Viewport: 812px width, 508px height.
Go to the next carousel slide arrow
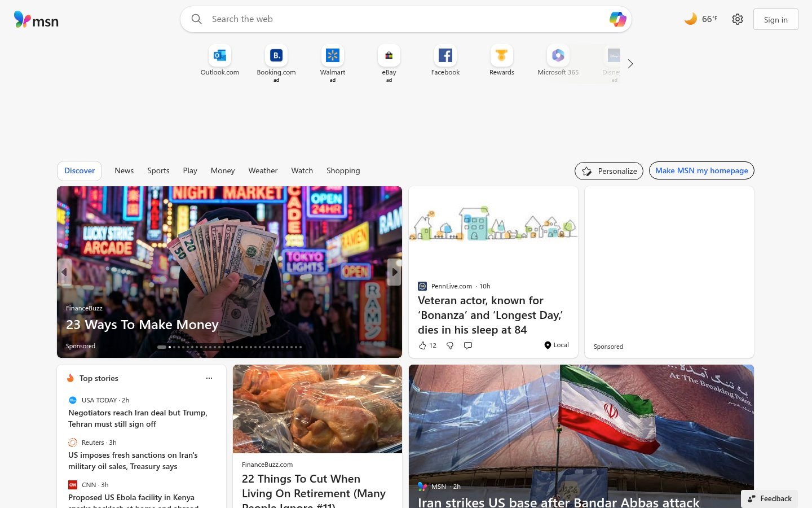[x=395, y=272]
